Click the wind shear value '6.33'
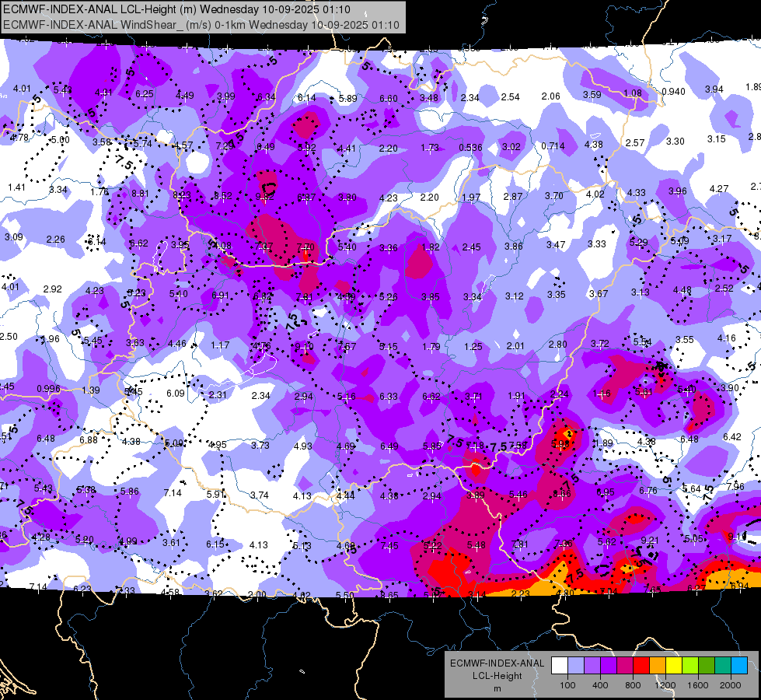Viewport: 761px width, 700px height. (x=389, y=397)
